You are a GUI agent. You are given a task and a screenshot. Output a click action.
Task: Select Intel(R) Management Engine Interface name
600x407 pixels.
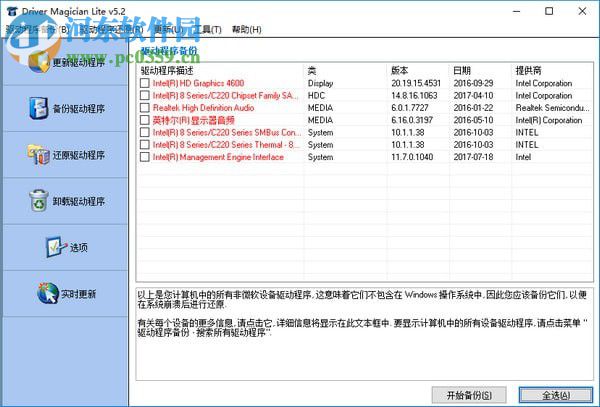click(218, 157)
